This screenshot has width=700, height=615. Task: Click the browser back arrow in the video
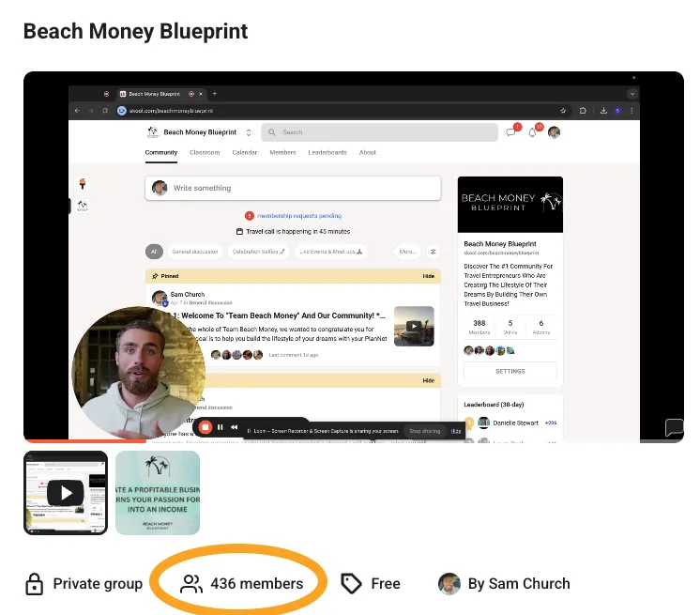click(77, 111)
